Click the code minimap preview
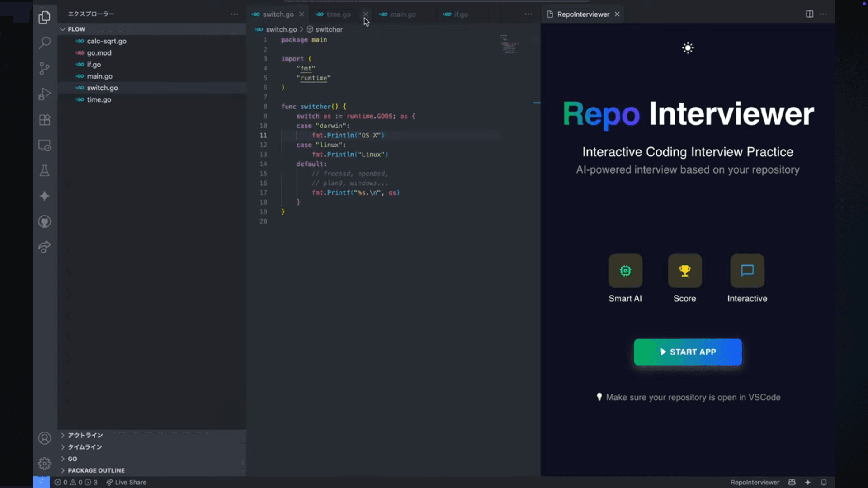The image size is (868, 488). (x=509, y=44)
